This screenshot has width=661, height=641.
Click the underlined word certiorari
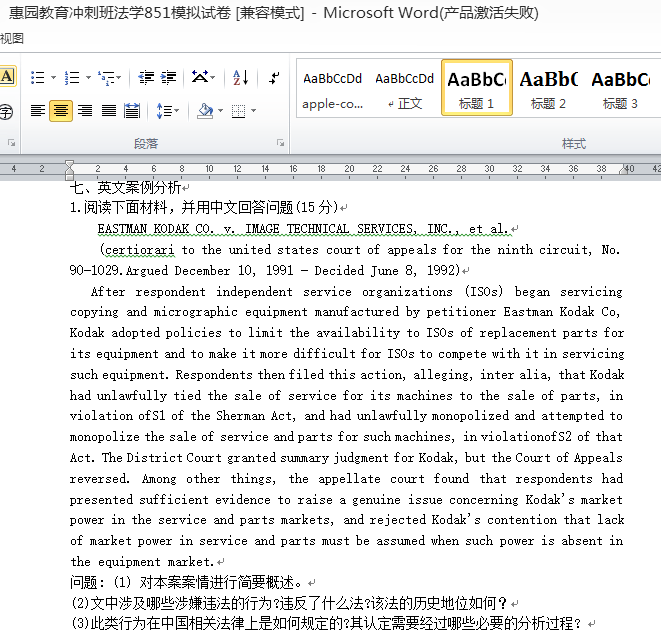(x=140, y=250)
